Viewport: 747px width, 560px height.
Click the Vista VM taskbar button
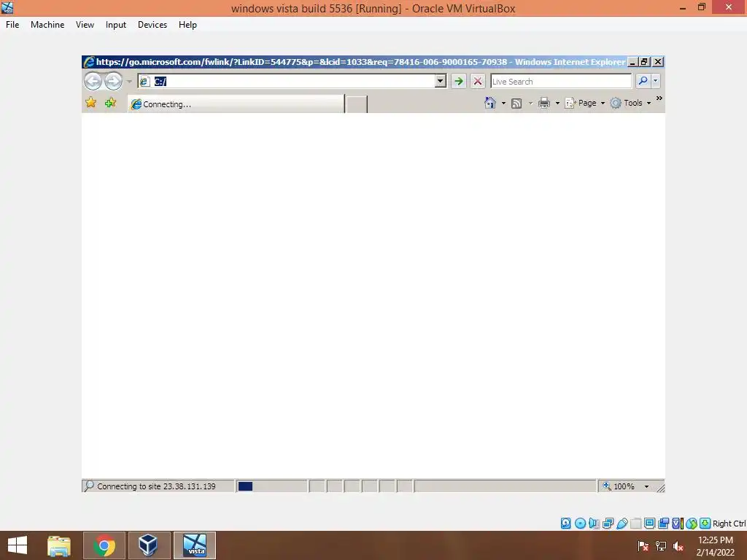point(195,545)
